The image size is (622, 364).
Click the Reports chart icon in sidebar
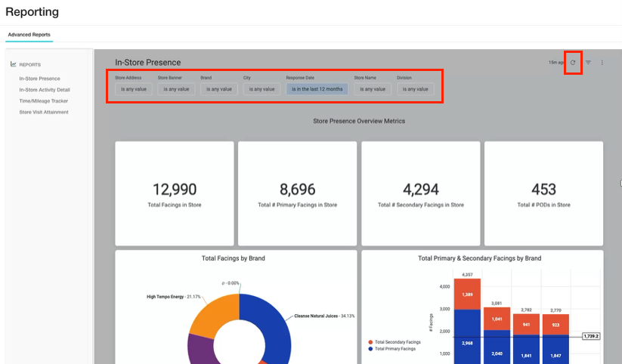(14, 64)
